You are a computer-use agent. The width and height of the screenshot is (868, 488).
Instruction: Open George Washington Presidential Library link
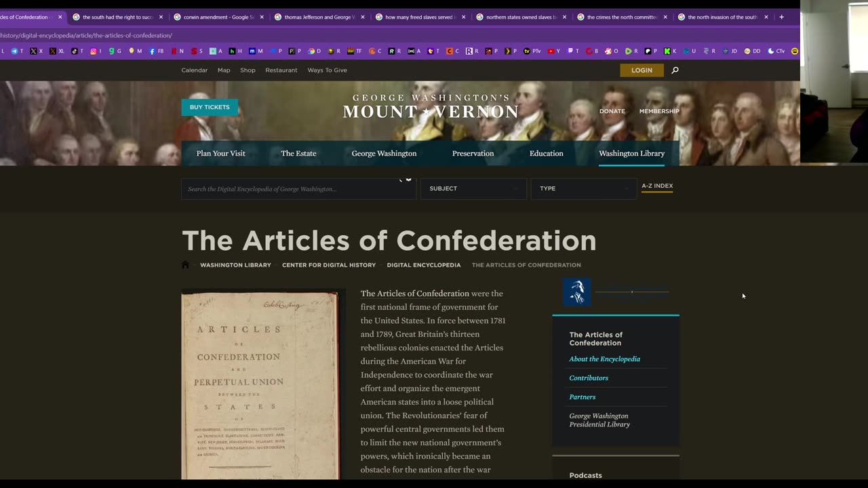pyautogui.click(x=599, y=420)
